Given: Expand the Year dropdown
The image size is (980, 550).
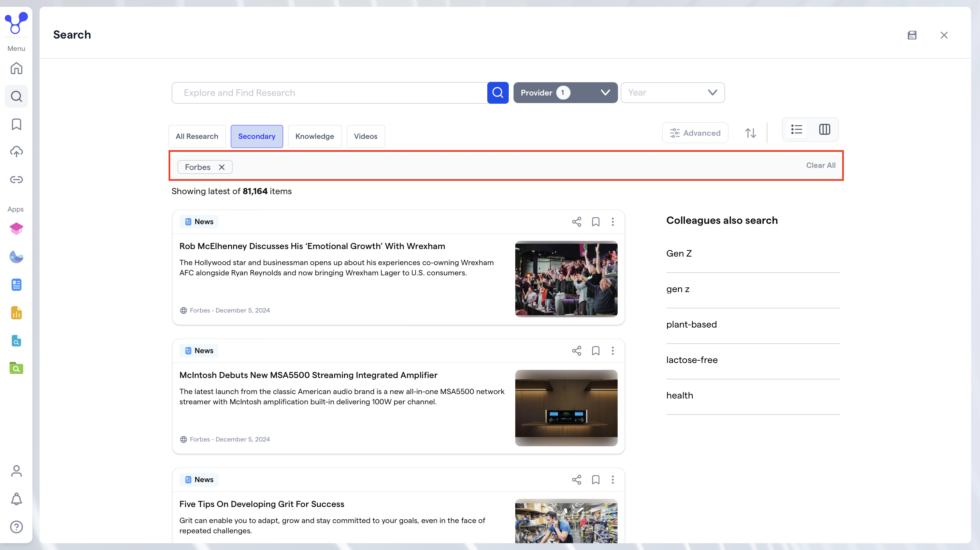Looking at the screenshot, I should coord(672,92).
